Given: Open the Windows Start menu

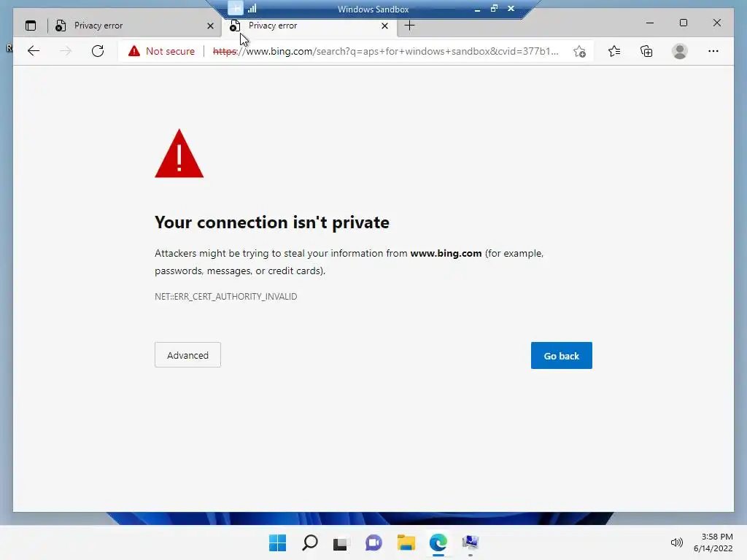Looking at the screenshot, I should [277, 542].
